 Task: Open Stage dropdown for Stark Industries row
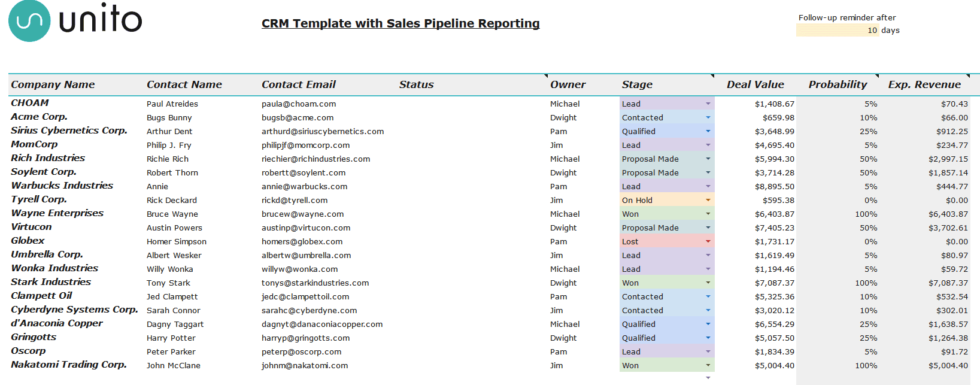click(708, 283)
